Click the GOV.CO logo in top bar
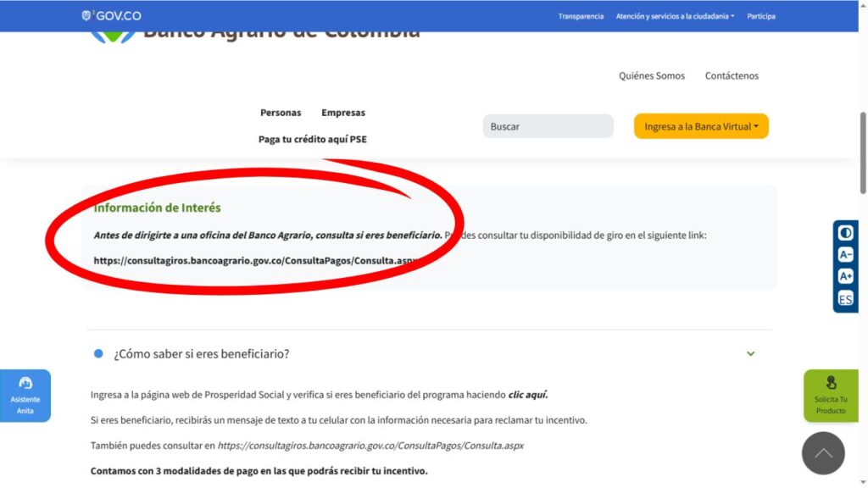The width and height of the screenshot is (868, 488). point(110,16)
